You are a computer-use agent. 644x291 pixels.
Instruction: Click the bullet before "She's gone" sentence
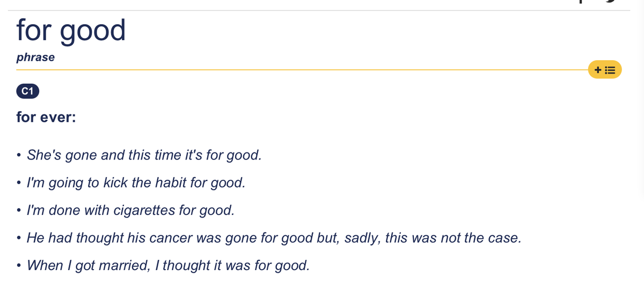[x=19, y=156]
